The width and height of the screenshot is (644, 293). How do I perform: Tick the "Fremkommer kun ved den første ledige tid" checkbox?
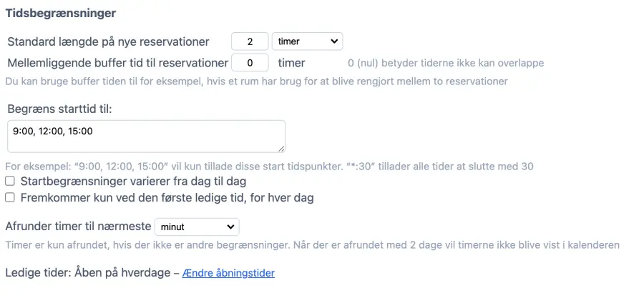(x=10, y=197)
